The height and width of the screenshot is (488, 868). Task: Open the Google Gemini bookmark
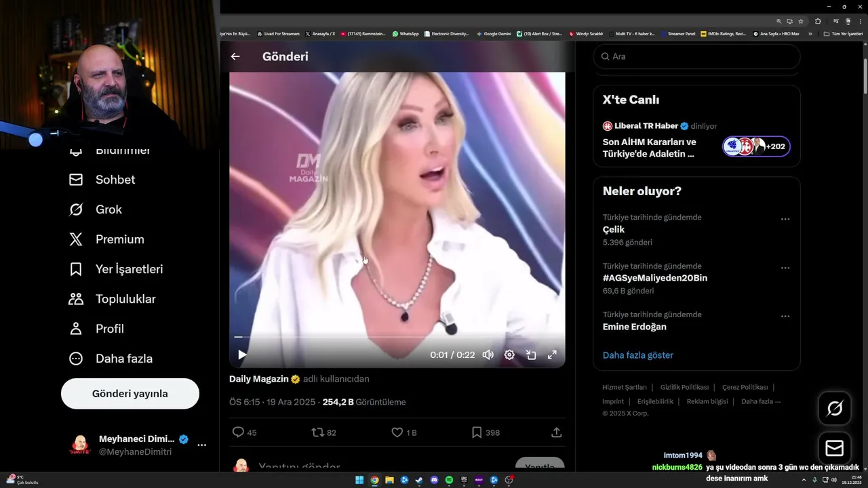(494, 33)
